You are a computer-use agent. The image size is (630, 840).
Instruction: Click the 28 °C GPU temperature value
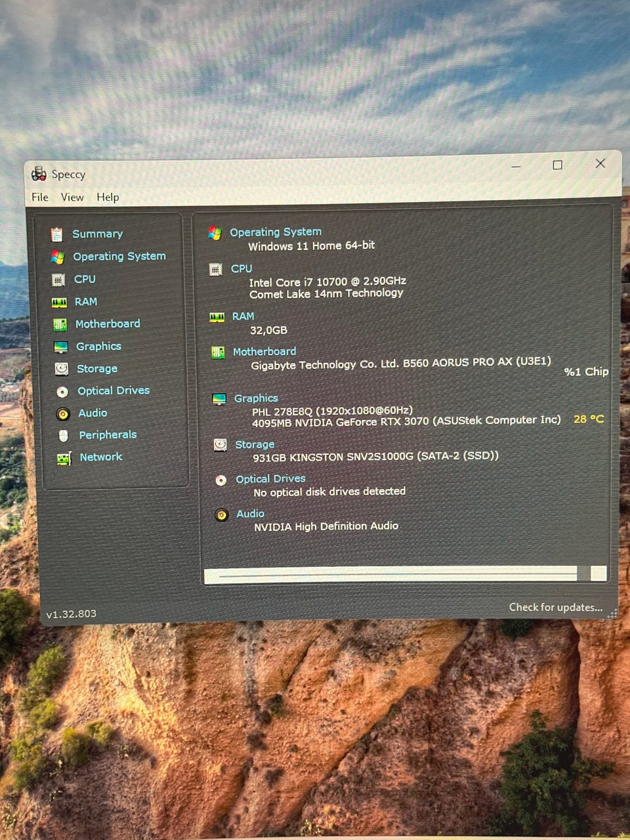[589, 419]
